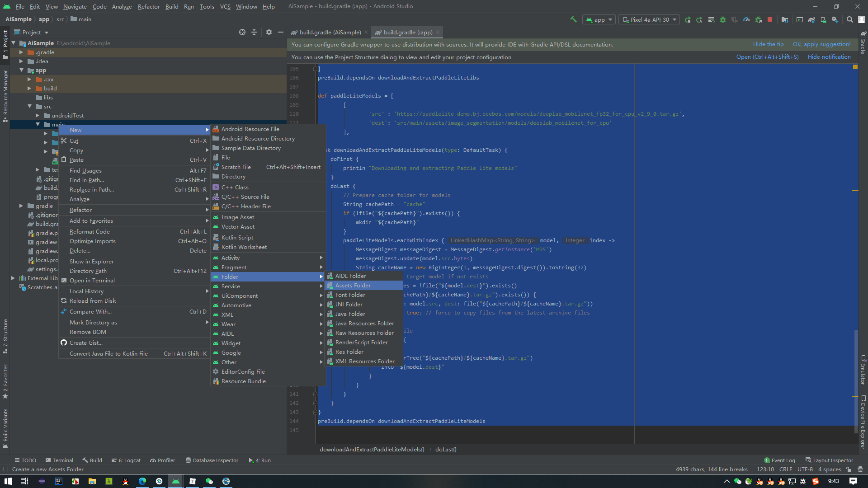Viewport: 868px width, 488px height.
Task: Open SDK Manager from toolbar
Action: 835,19
